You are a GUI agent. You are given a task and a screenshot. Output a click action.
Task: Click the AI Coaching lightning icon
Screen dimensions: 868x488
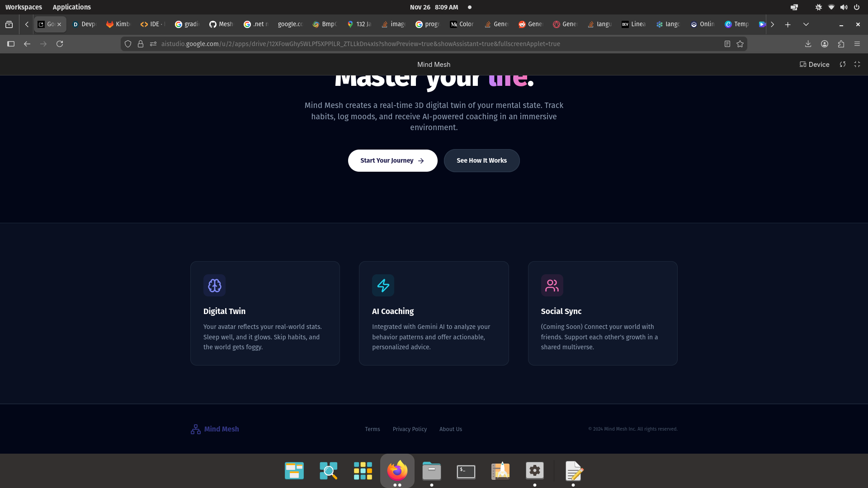point(383,285)
